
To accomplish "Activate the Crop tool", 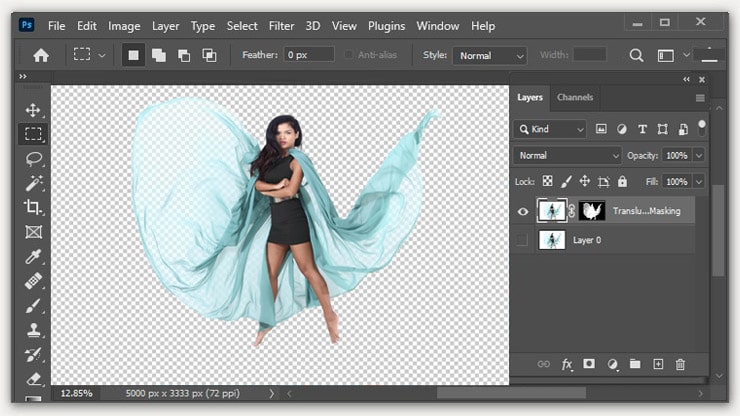I will click(x=33, y=207).
